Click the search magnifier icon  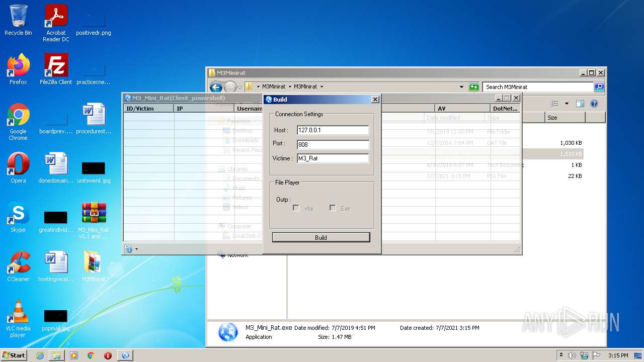click(x=599, y=87)
